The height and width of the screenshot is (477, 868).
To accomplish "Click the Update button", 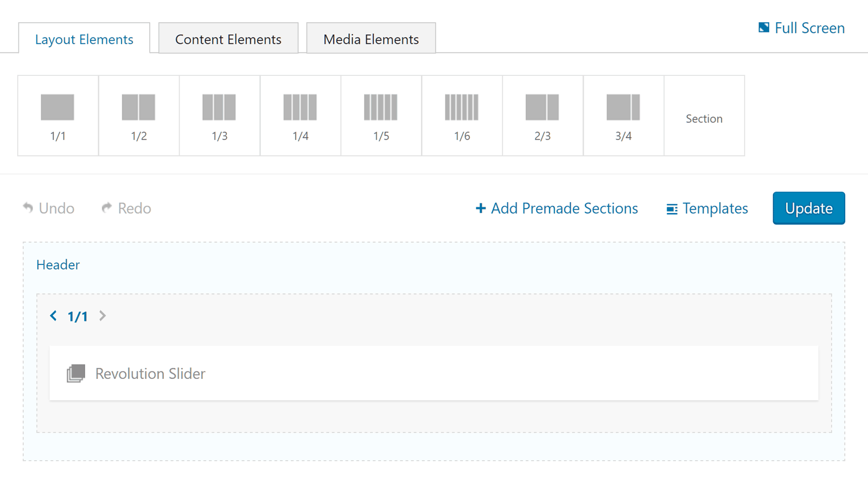I will (808, 208).
